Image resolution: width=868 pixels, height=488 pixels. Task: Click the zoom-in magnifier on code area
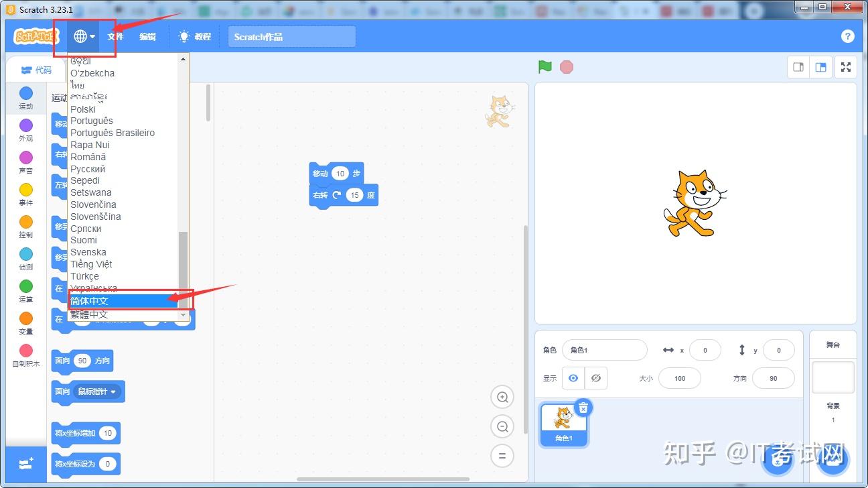(502, 397)
